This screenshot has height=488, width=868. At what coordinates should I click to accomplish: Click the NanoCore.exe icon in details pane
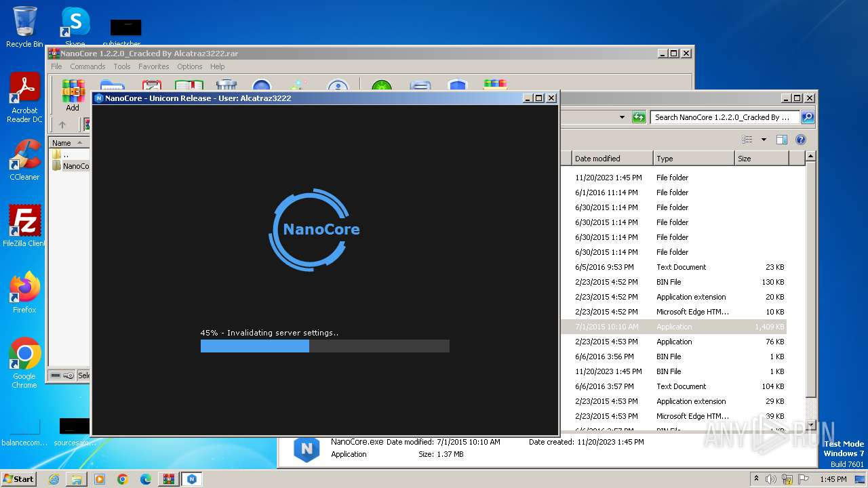click(x=307, y=449)
